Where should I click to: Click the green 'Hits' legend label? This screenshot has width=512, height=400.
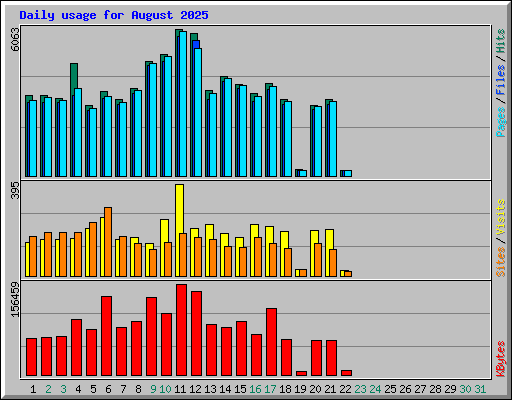(501, 41)
